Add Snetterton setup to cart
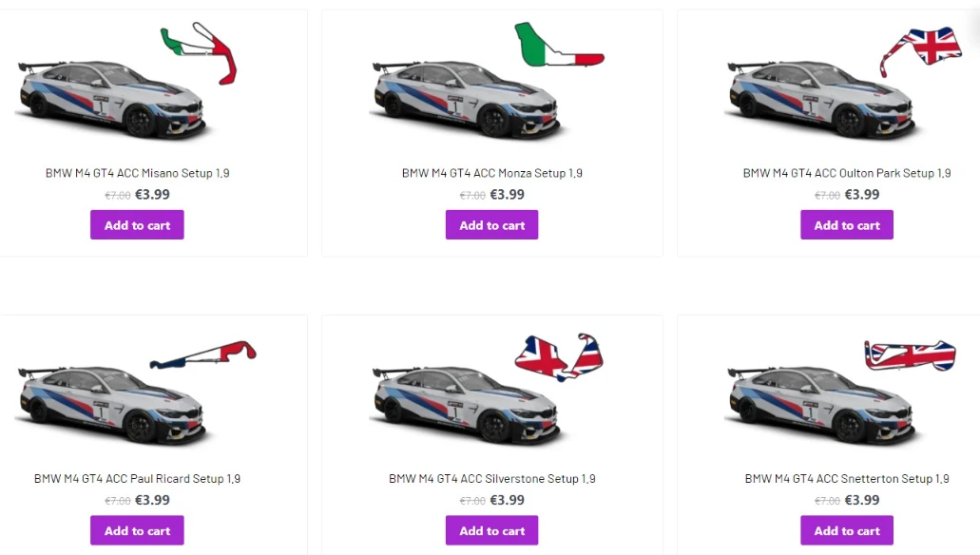Image resolution: width=980 pixels, height=555 pixels. 847,530
